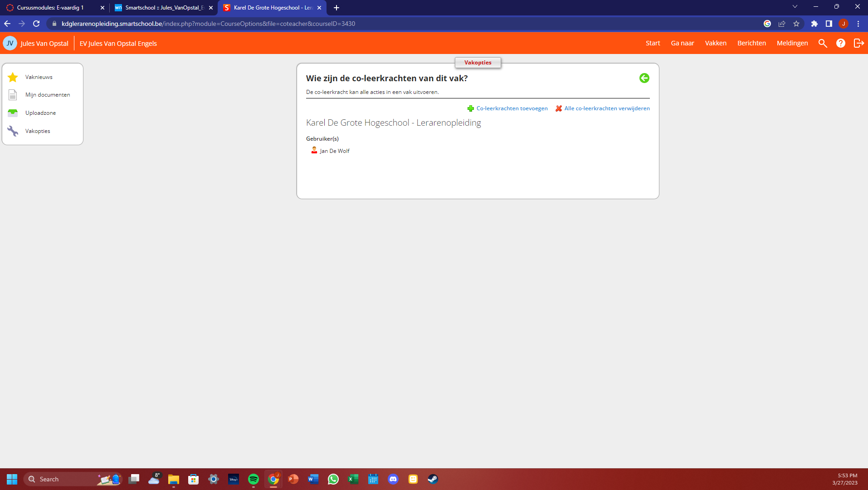Expand the Vakken menu
This screenshot has width=868, height=490.
click(715, 43)
